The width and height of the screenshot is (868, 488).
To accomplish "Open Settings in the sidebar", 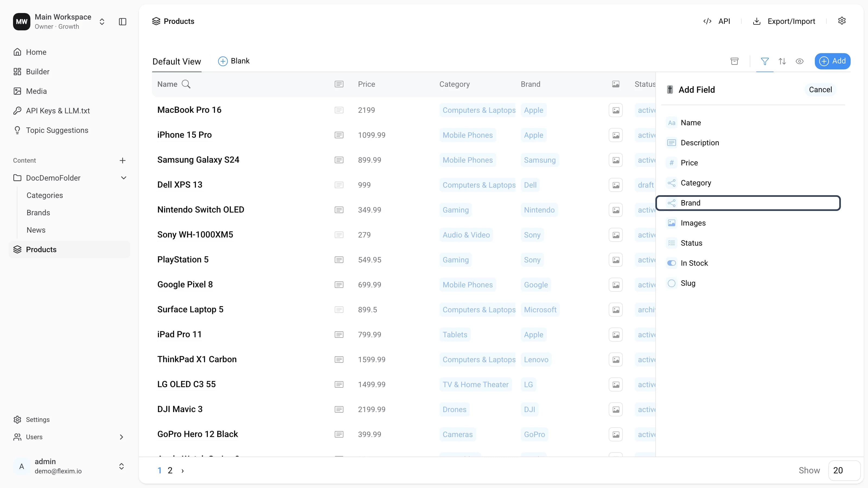I will pos(37,420).
